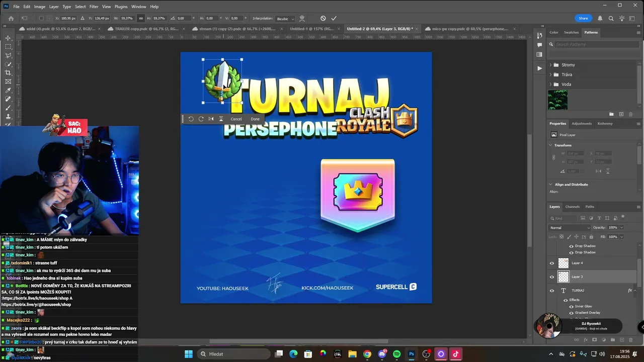644x362 pixels.
Task: Collapse the Align and Distribute section
Action: [x=550, y=185]
